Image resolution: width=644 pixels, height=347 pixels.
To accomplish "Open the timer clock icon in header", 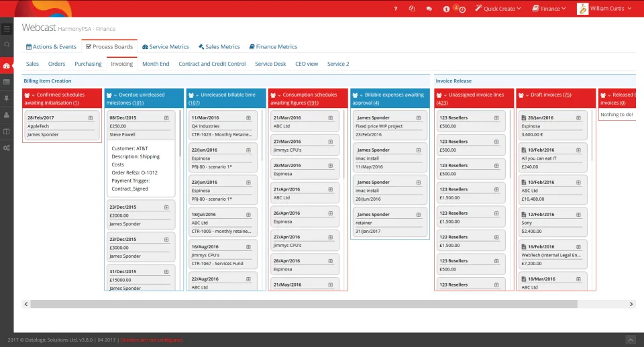I will (462, 9).
